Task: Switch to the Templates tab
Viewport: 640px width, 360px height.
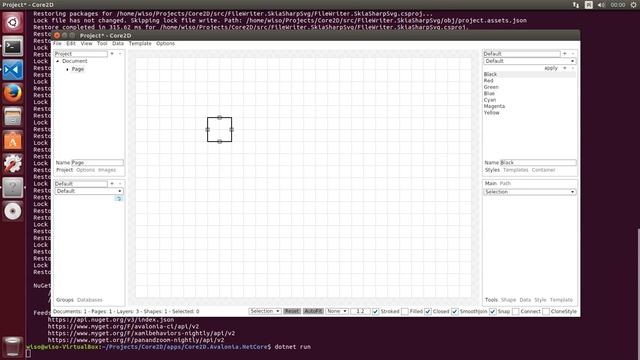Action: pos(516,170)
